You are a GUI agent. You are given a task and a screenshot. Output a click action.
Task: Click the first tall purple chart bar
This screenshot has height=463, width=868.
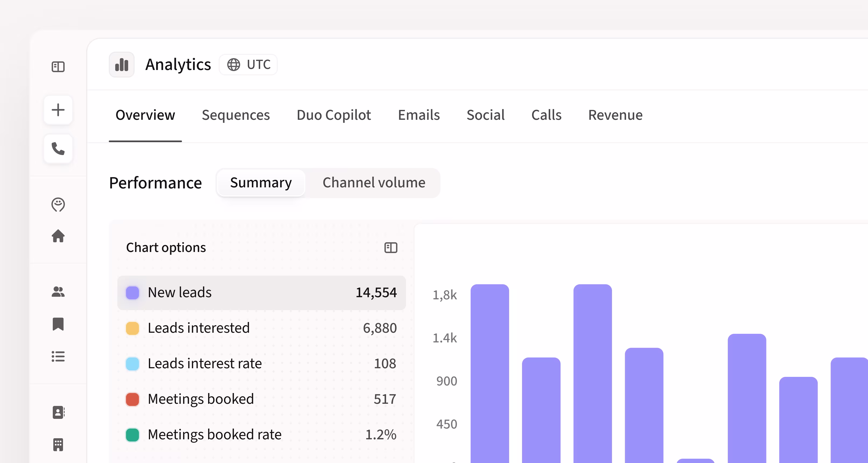(x=490, y=373)
